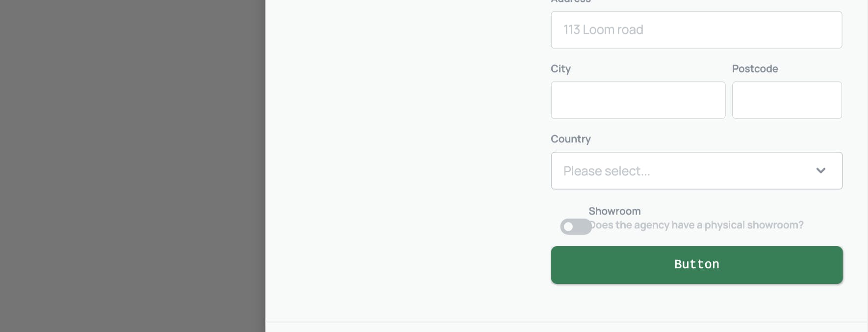The image size is (868, 332).
Task: Click into the Postcode text box
Action: [787, 100]
